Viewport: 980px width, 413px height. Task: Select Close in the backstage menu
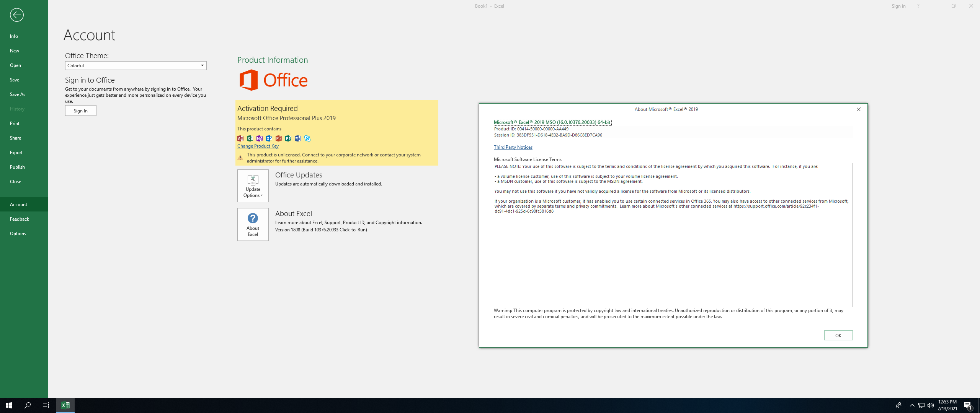24,181
